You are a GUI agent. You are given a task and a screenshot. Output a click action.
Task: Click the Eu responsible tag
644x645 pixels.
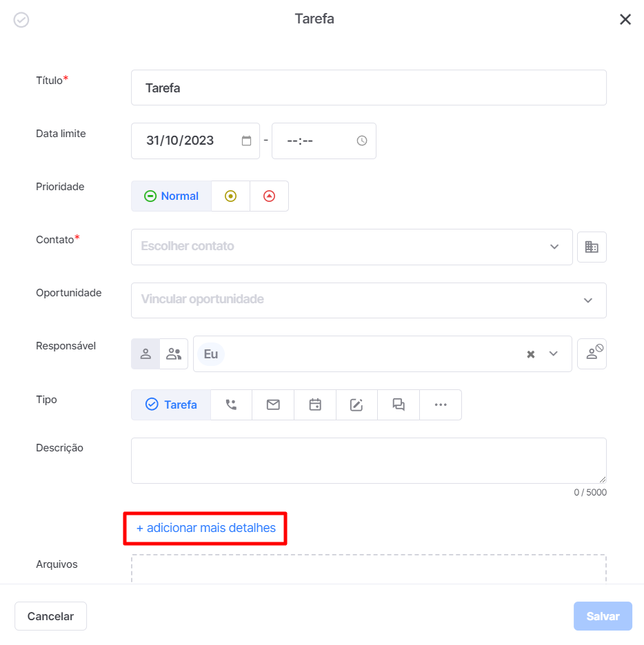click(211, 354)
